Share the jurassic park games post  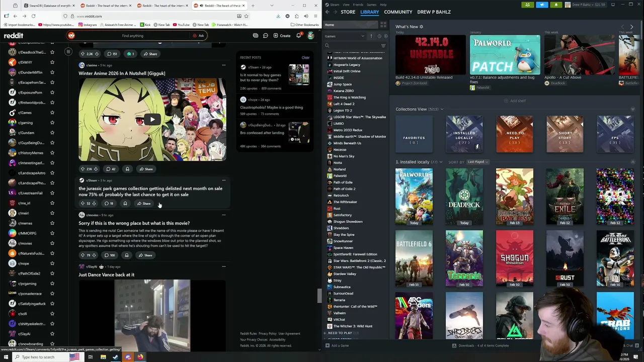(x=144, y=204)
